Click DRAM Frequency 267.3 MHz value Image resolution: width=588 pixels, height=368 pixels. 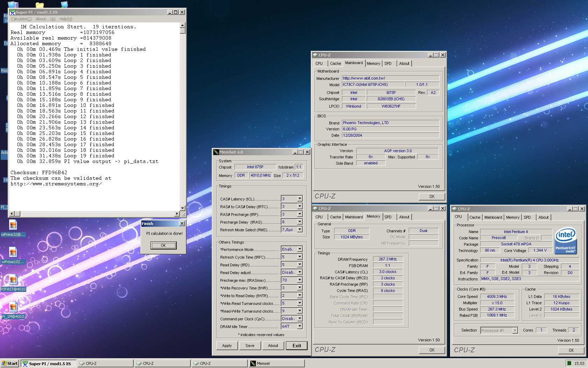[x=388, y=259]
